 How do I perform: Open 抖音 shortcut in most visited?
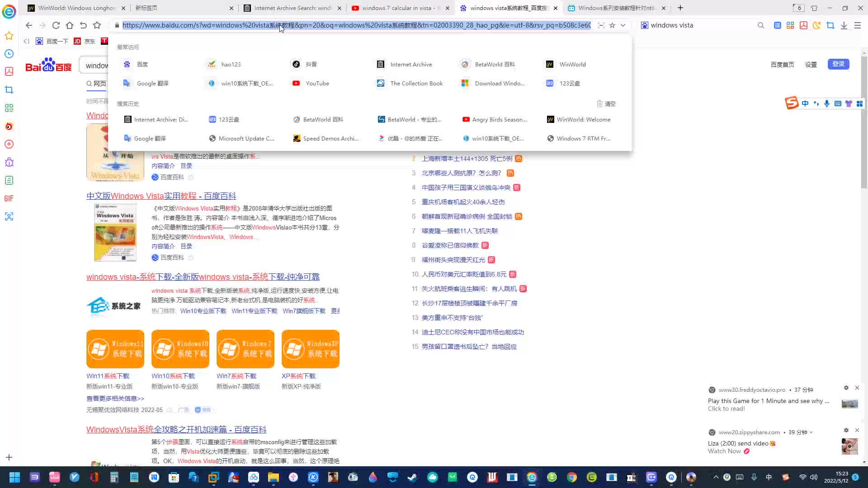tap(305, 64)
